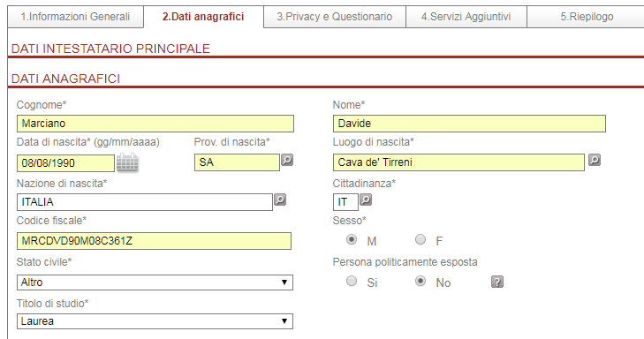Click the Cittadinanza* label
The image size is (644, 339).
[x=364, y=184]
